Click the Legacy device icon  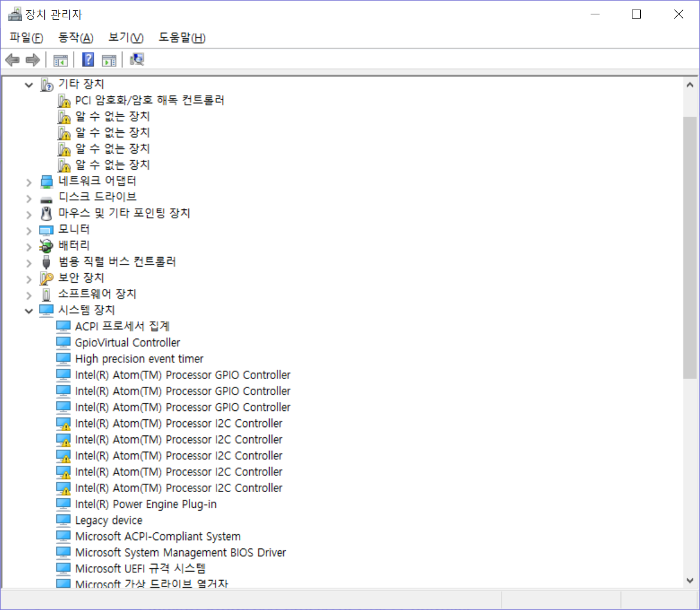point(63,520)
